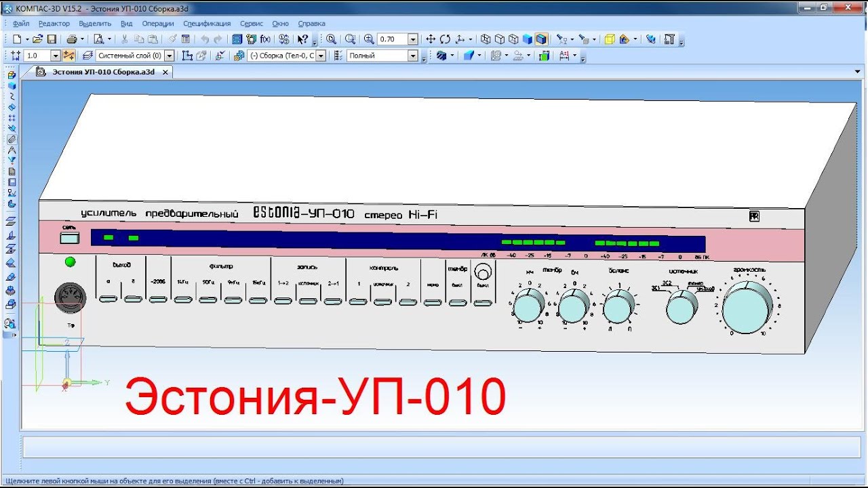Viewport: 868px width, 488px height.
Task: Select the curve tool in left sidebar
Action: pos(12,96)
